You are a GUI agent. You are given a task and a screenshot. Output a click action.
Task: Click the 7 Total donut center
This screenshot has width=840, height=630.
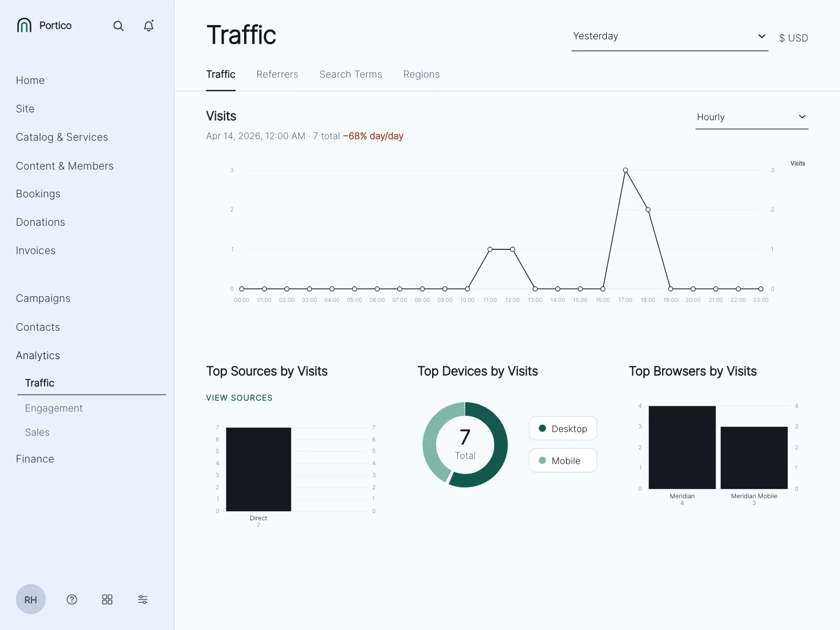coord(465,444)
